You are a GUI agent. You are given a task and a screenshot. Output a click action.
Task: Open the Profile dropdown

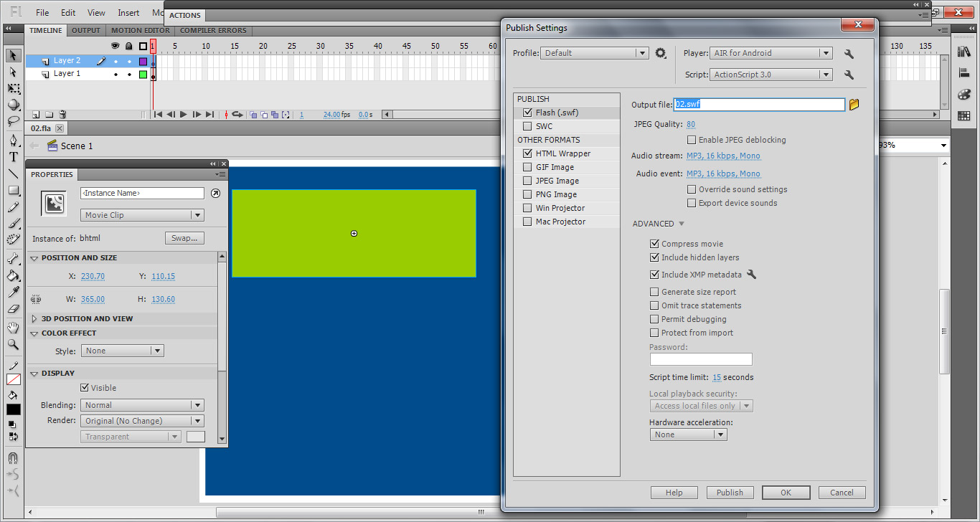(x=595, y=53)
